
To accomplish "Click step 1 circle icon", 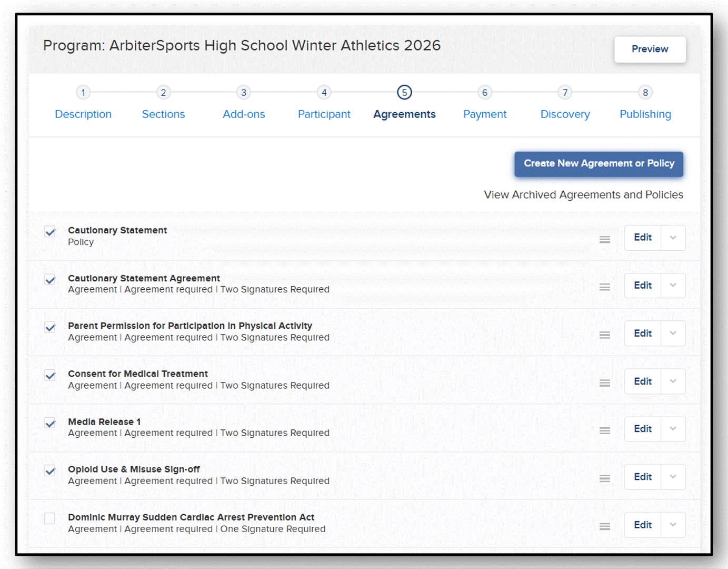I will coord(83,92).
